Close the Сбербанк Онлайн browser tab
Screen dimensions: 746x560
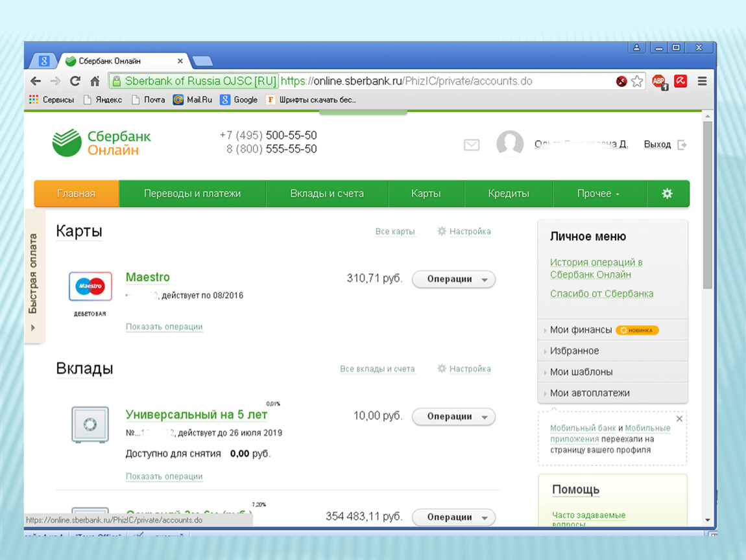(180, 61)
